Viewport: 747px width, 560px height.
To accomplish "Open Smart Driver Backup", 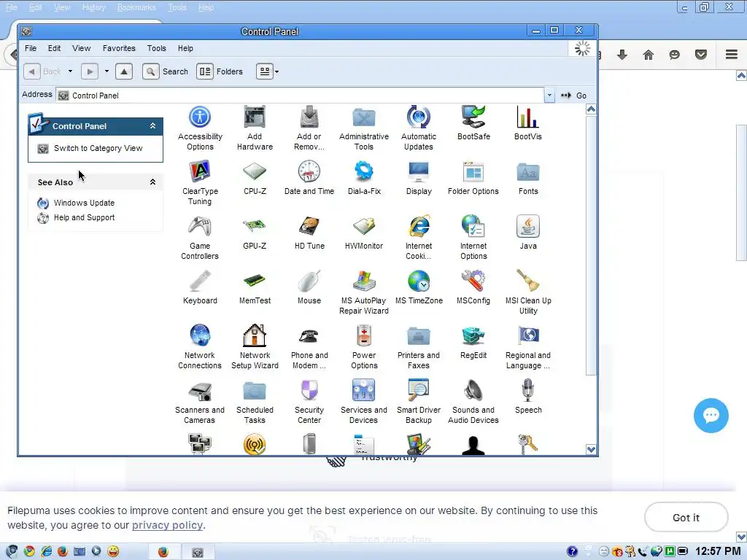I will [419, 402].
